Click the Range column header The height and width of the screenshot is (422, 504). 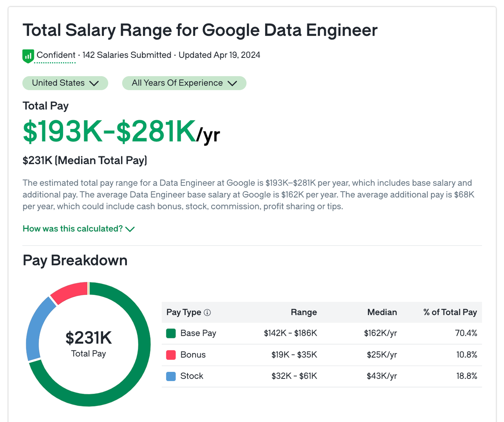tap(304, 312)
